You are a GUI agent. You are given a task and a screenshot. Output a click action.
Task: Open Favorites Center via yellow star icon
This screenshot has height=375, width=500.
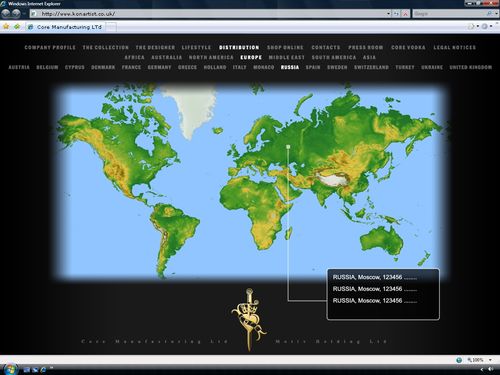point(6,27)
